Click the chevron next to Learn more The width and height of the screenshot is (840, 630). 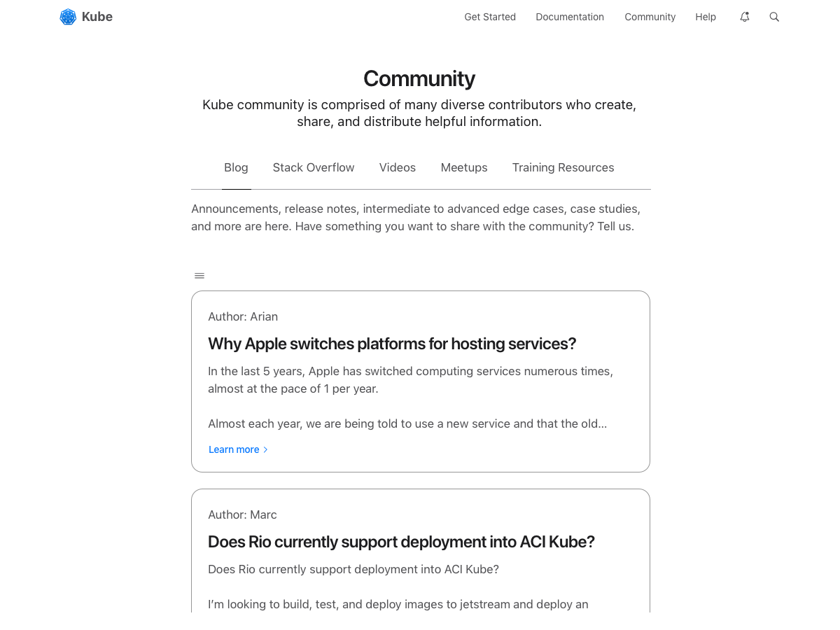(265, 449)
